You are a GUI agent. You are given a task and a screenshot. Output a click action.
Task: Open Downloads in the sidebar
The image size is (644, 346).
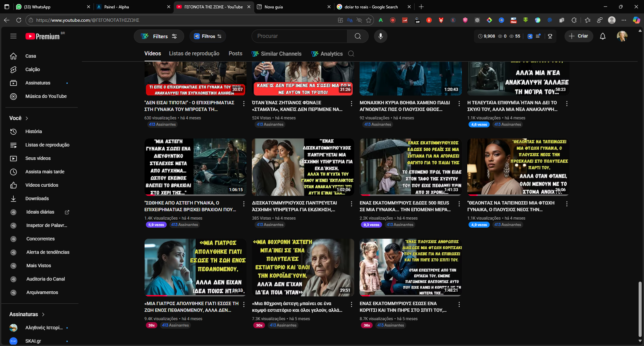pos(37,198)
